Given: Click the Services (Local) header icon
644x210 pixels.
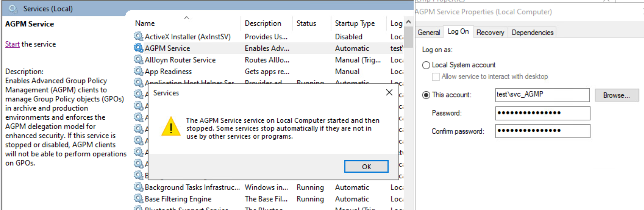Looking at the screenshot, I should pyautogui.click(x=13, y=8).
